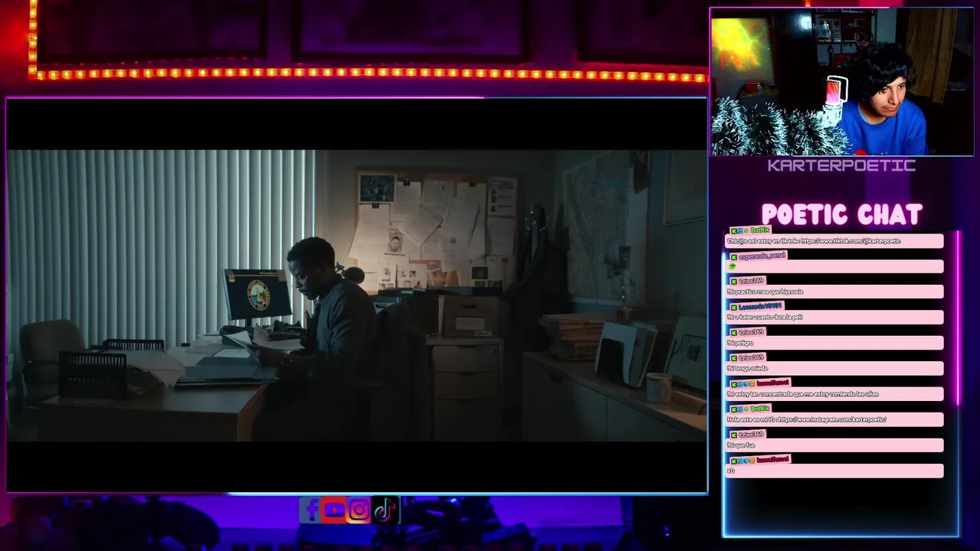
Task: Open the instagram.com/karterpoetic link in chat
Action: tap(832, 419)
